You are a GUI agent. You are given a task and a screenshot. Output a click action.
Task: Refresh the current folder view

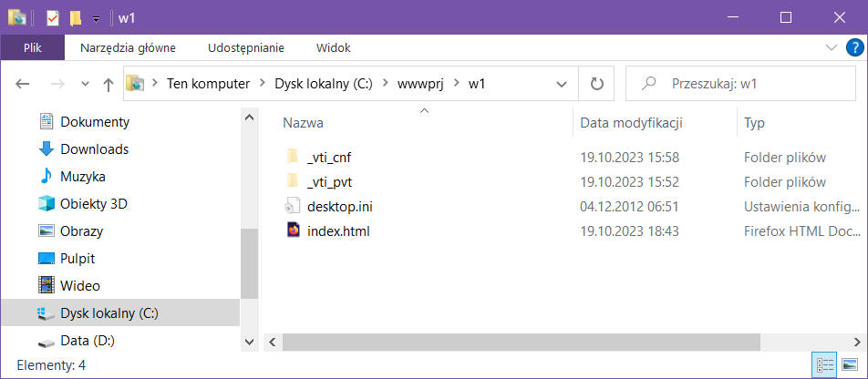[597, 84]
